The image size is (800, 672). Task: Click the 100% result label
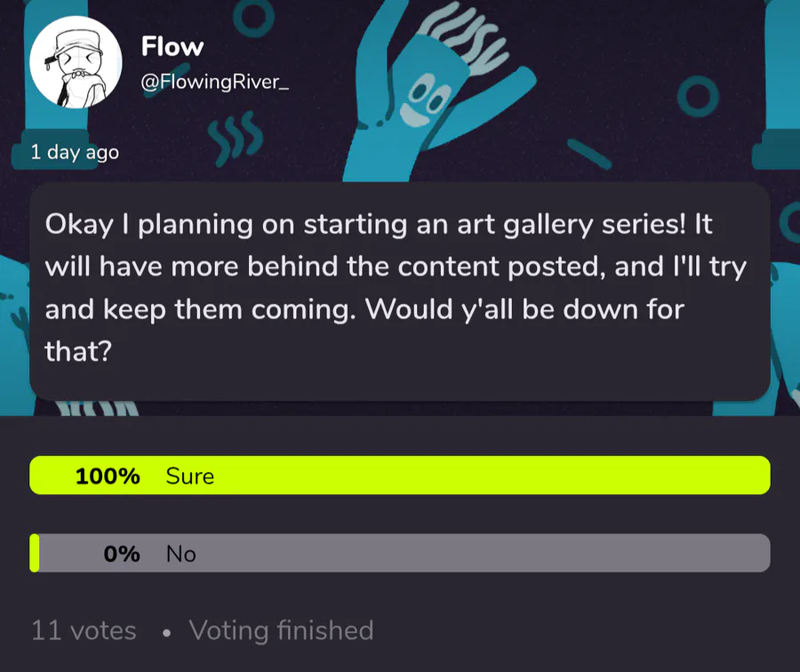click(108, 476)
